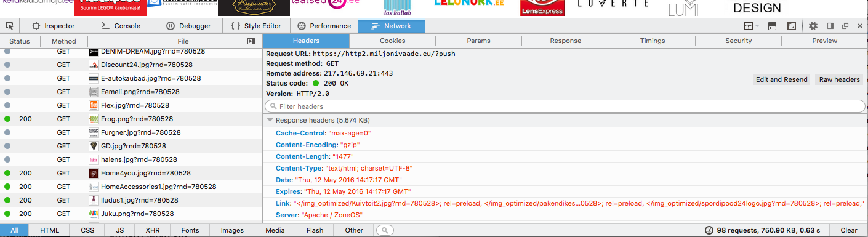Viewport: 868px width, 237px height.
Task: Dock developer tools to the side
Action: (x=830, y=26)
